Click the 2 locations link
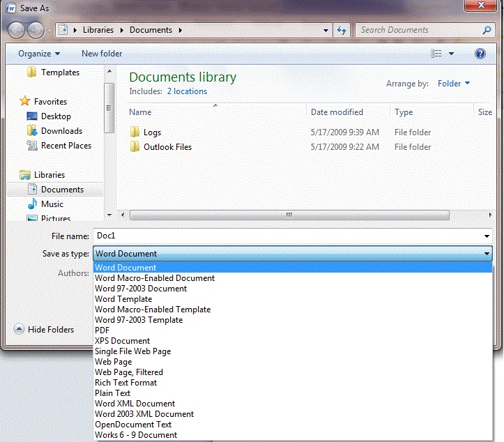 [187, 91]
